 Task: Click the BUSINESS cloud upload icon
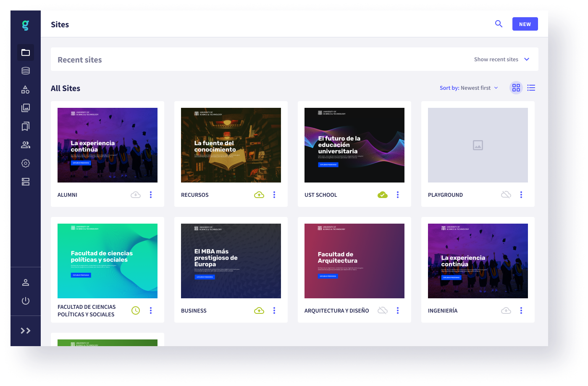click(x=259, y=310)
